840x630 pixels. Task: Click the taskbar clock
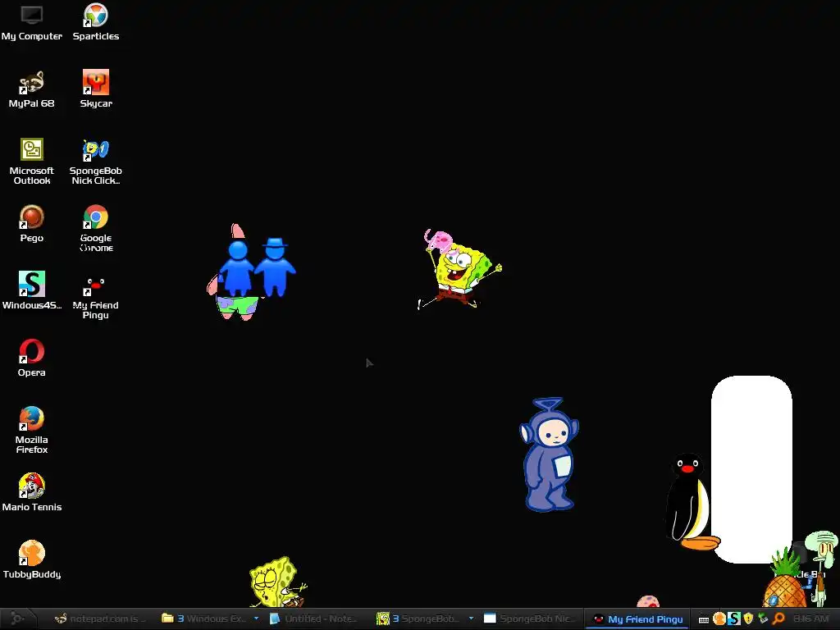(x=810, y=619)
